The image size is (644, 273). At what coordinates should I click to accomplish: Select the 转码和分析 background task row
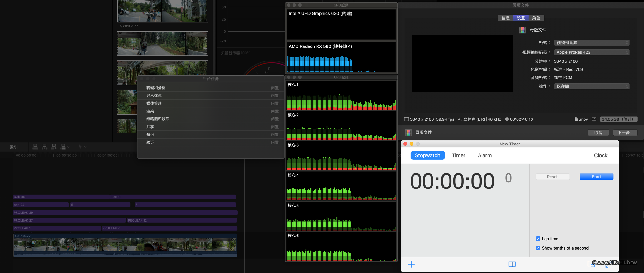point(211,88)
